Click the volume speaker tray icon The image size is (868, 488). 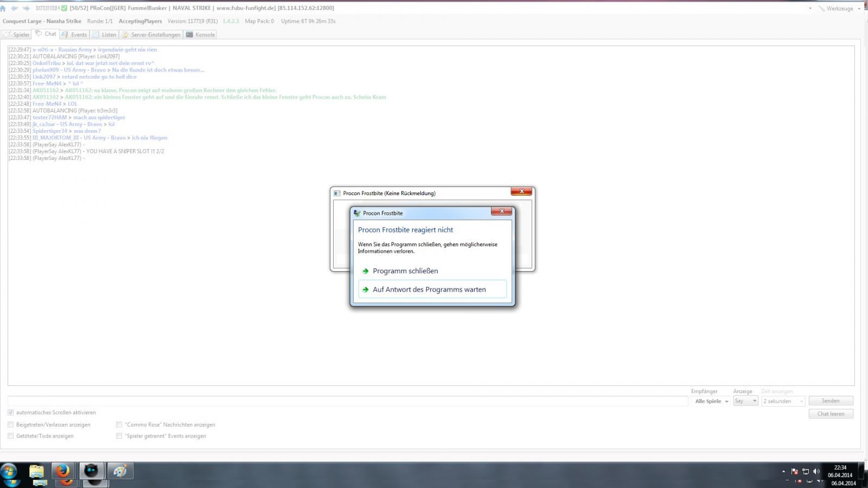816,472
